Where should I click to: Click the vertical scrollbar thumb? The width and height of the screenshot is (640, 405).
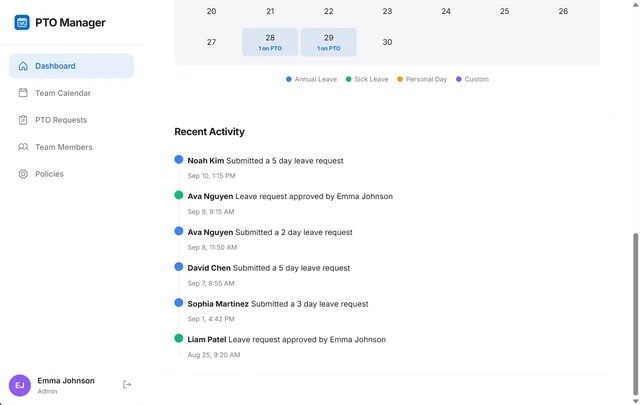[x=636, y=314]
